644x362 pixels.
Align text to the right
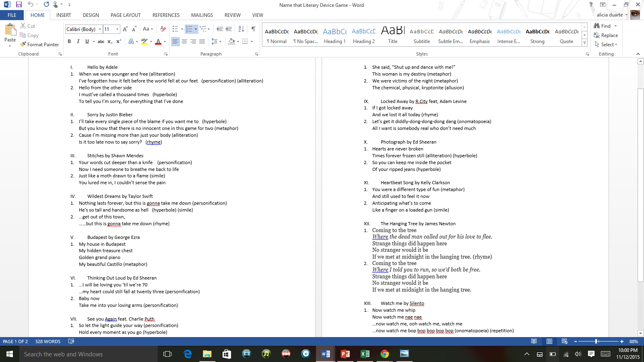[193, 41]
